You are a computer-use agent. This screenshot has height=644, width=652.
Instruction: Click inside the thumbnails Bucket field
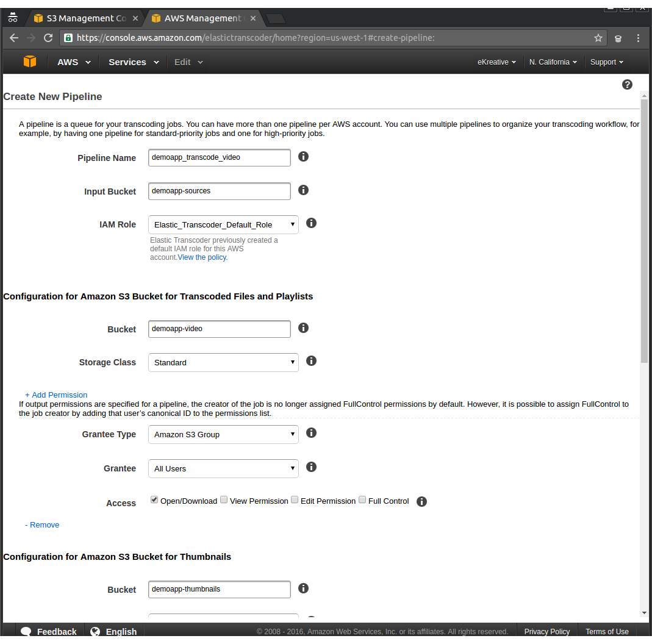point(219,589)
